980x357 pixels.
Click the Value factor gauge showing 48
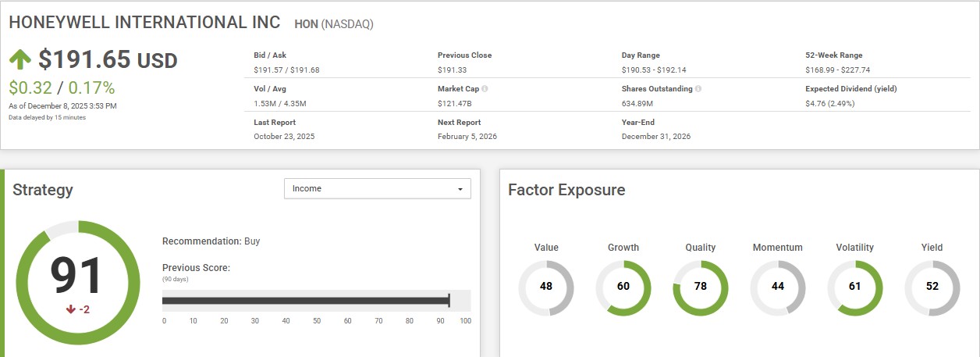(x=546, y=287)
